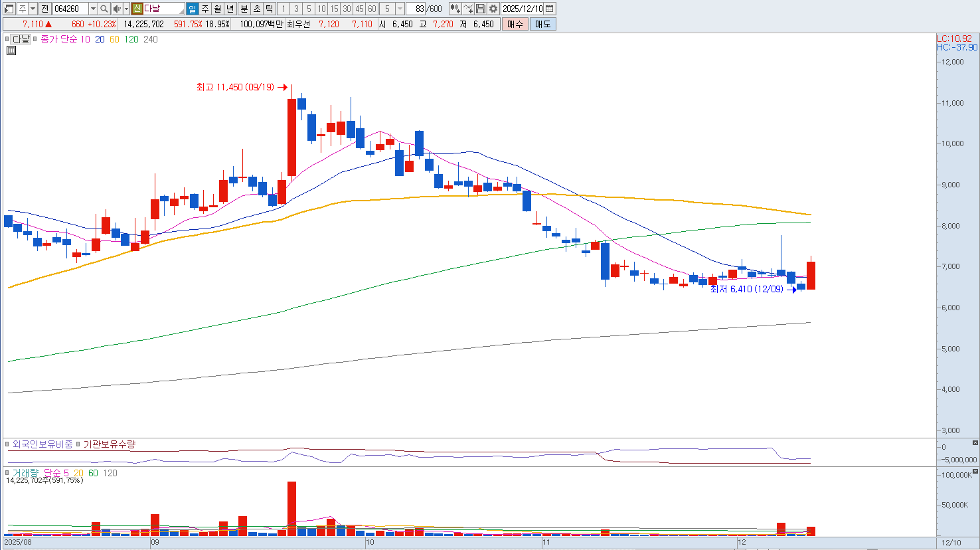The width and height of the screenshot is (980, 550).
Task: Open the grid table icon below 다날 label
Action: (11, 50)
